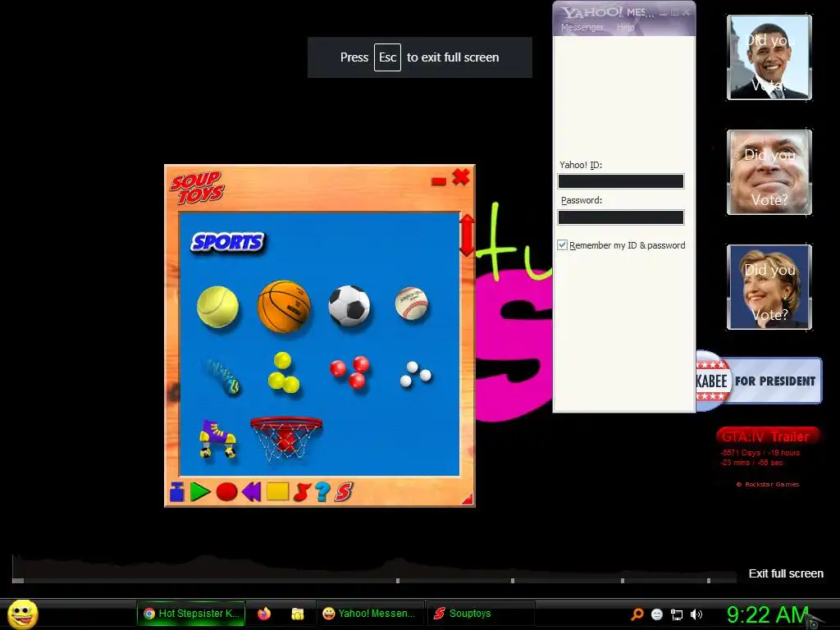Image resolution: width=840 pixels, height=630 pixels.
Task: Open help via blue question mark icon
Action: [322, 492]
